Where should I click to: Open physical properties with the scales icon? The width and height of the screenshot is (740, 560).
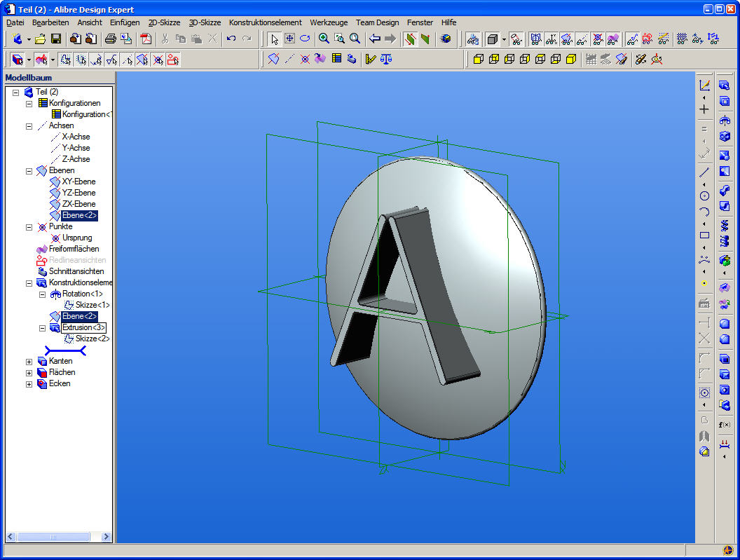pyautogui.click(x=387, y=59)
